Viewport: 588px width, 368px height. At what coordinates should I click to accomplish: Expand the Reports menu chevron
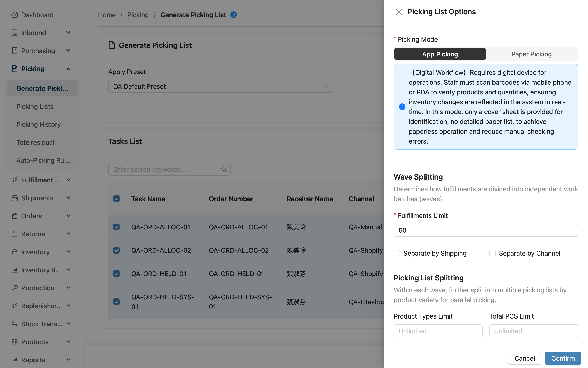pyautogui.click(x=69, y=359)
